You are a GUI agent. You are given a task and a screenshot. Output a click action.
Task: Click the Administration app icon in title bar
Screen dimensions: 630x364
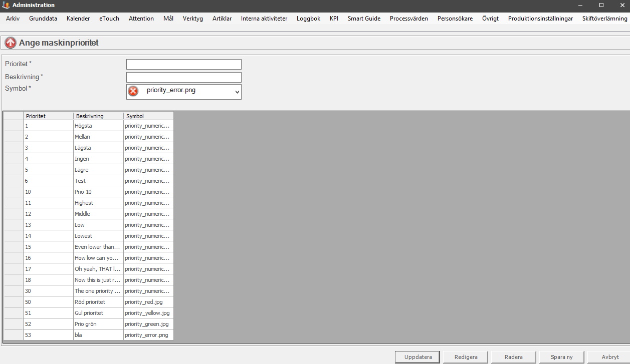click(6, 5)
